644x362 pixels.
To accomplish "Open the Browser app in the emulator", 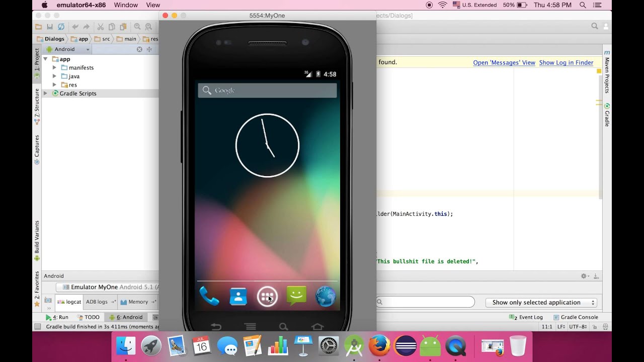I will (x=325, y=297).
